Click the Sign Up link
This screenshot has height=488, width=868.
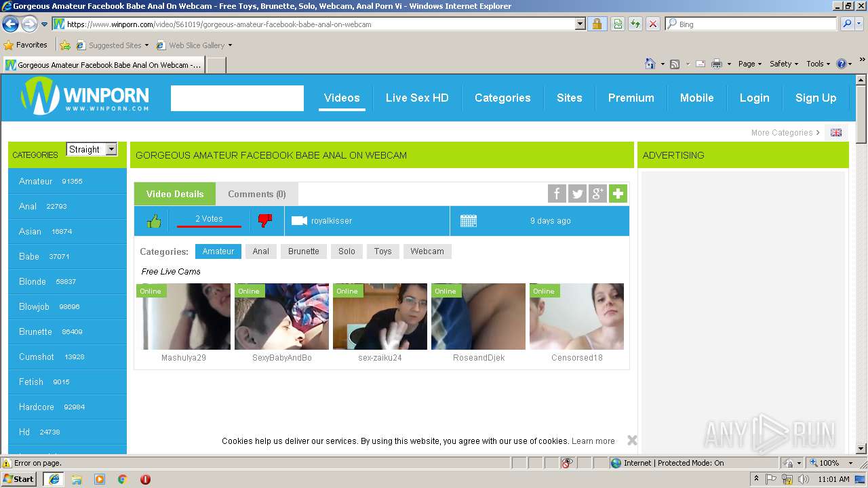tap(816, 98)
